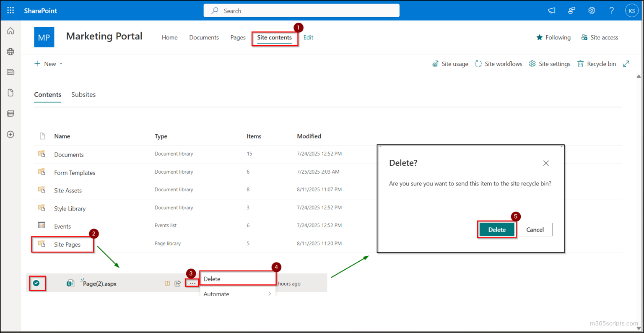Open the Help question mark icon
The image size is (644, 333).
611,10
